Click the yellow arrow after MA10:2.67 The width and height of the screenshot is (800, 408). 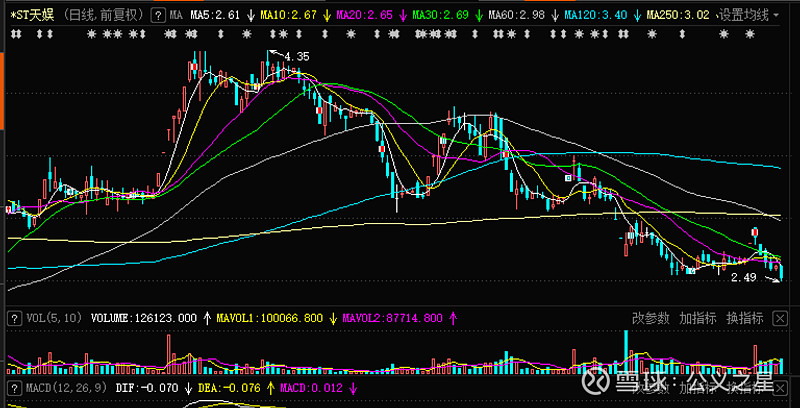[327, 16]
